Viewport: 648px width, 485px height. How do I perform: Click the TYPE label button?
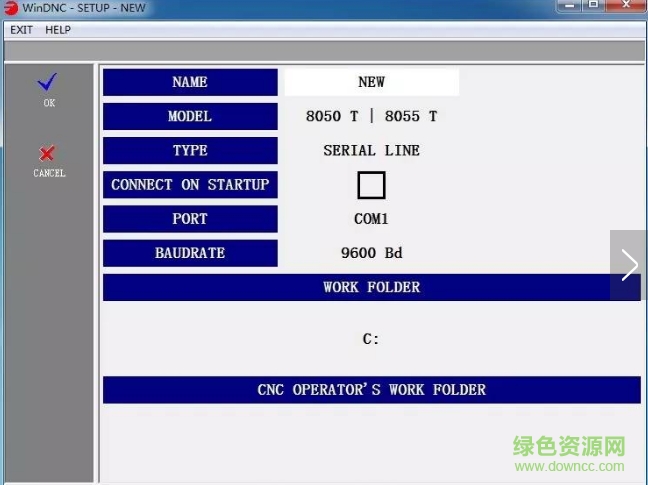pos(190,150)
